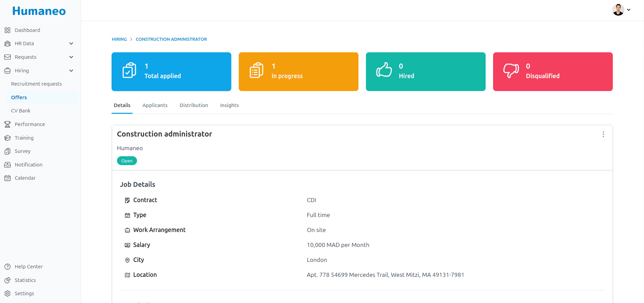Viewport: 644px width, 303px height.
Task: Open the Notification menu label
Action: tap(29, 165)
